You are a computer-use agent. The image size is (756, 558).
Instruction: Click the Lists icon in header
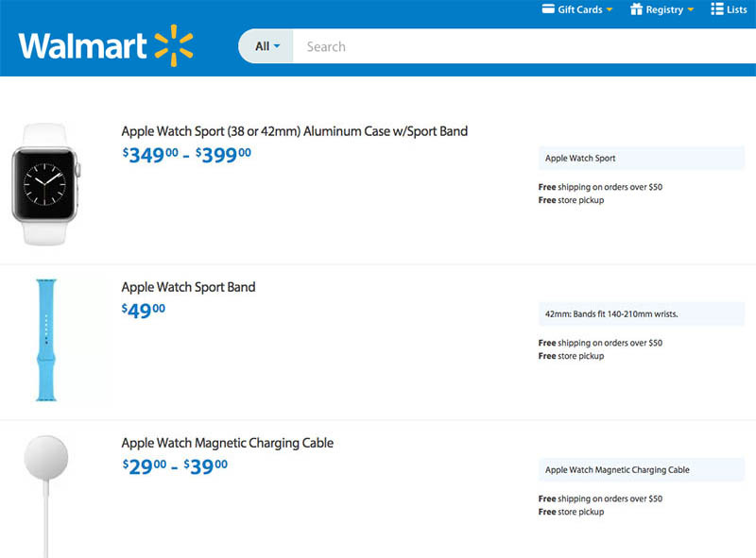(x=716, y=9)
